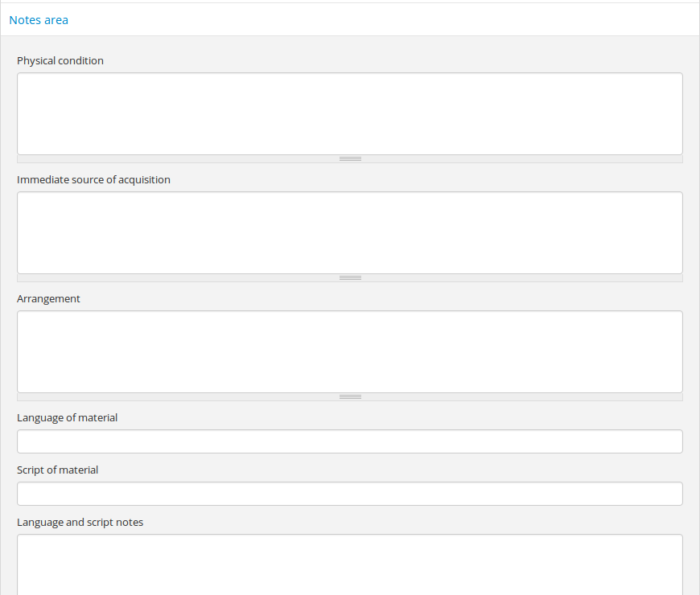The height and width of the screenshot is (595, 700).
Task: Click into Language and script notes box
Action: [350, 564]
